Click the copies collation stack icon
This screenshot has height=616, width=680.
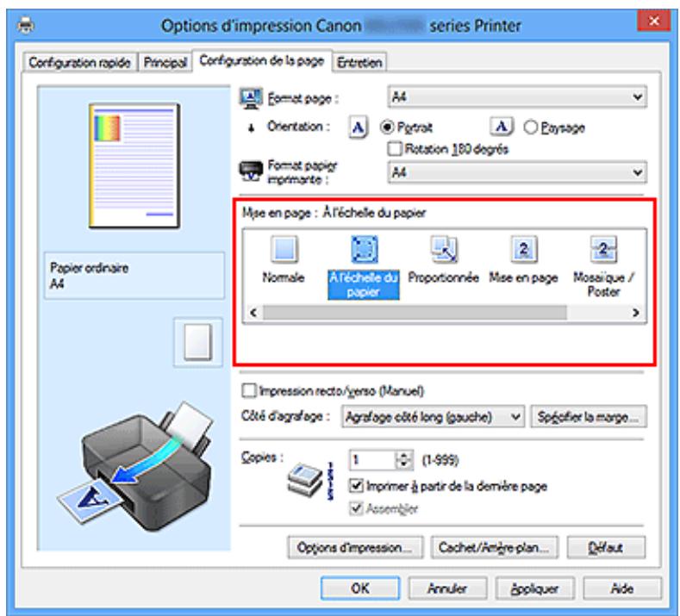click(305, 482)
